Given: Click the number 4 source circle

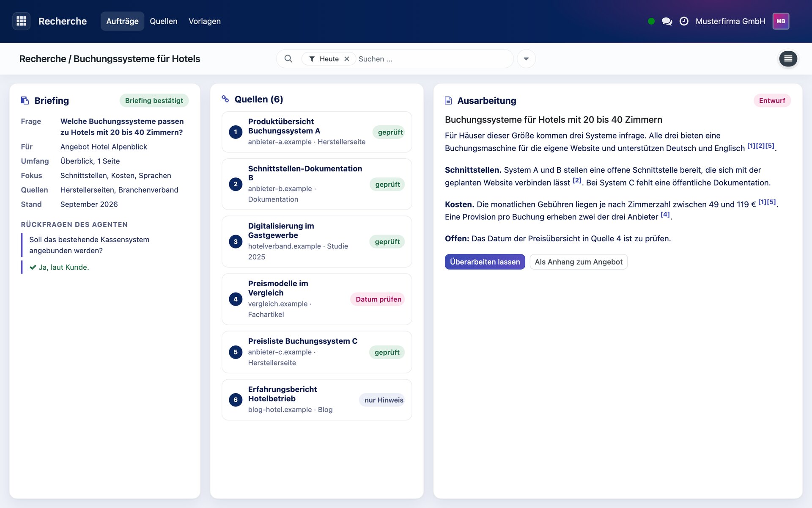Looking at the screenshot, I should (236, 299).
